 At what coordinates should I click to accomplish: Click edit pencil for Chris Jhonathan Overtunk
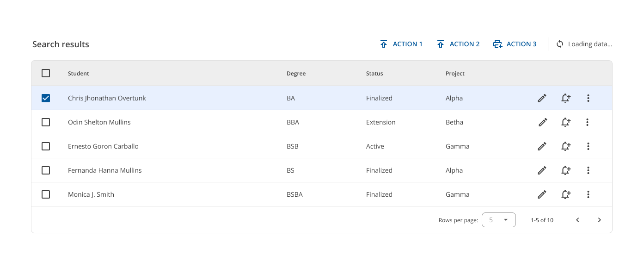click(x=542, y=98)
